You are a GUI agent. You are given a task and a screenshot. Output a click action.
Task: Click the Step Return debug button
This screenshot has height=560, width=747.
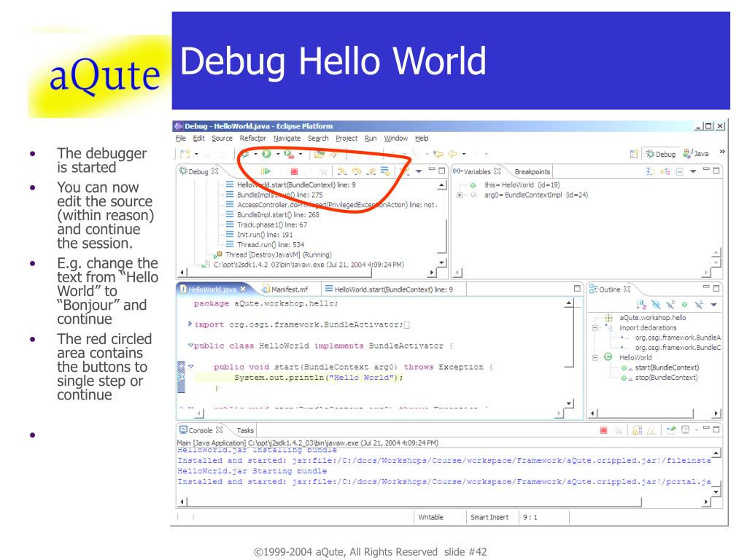[371, 171]
